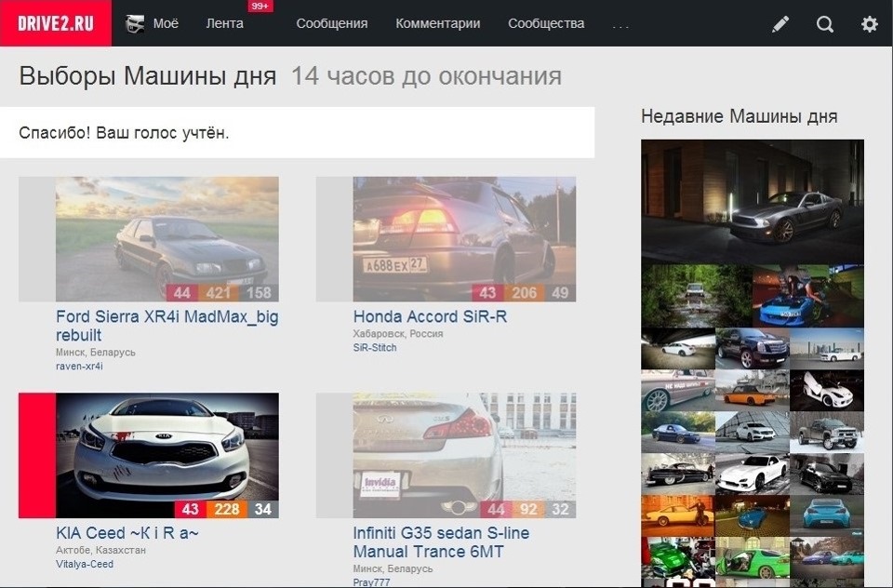
Task: Click the grey 158 counter on Ford Sierra
Action: [259, 293]
